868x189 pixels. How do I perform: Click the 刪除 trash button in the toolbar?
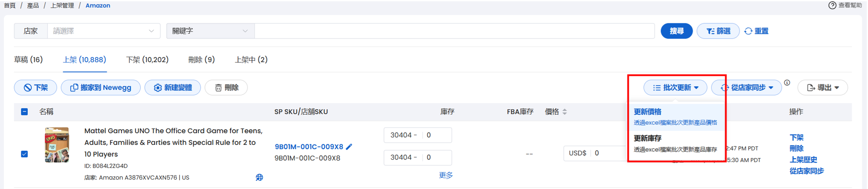(226, 88)
